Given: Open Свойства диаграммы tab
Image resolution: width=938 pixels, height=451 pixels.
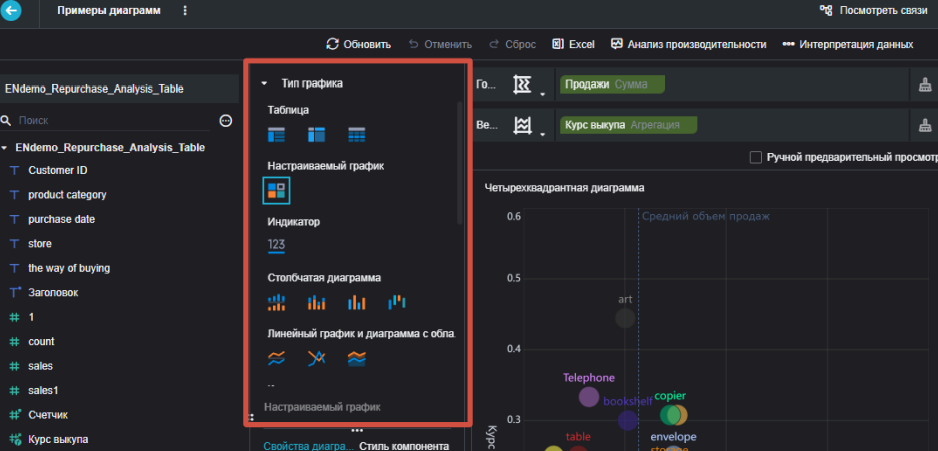Looking at the screenshot, I should coord(304,446).
